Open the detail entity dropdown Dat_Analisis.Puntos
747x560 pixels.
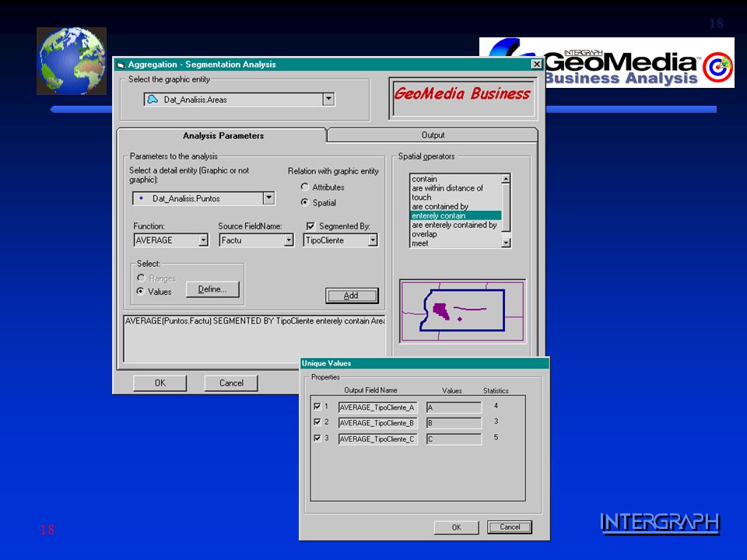point(268,198)
